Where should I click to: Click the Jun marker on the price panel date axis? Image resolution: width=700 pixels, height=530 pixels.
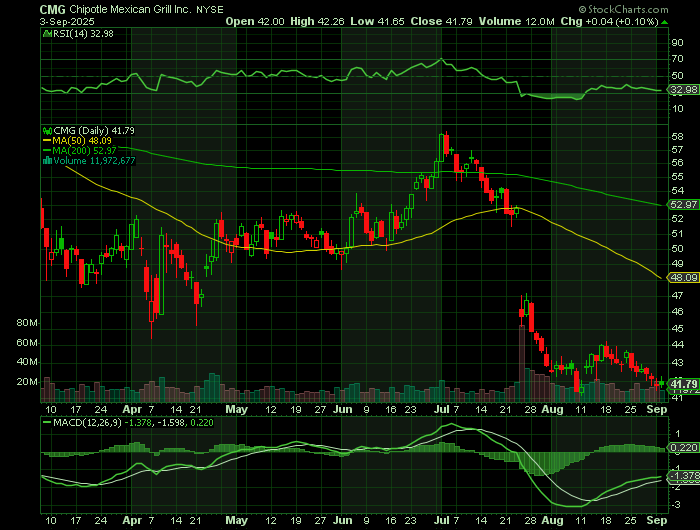[x=343, y=409]
